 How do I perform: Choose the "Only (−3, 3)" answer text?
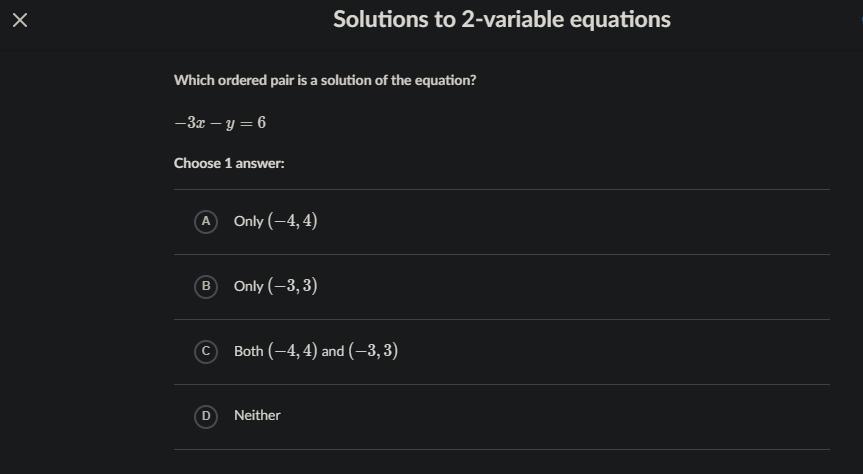(x=275, y=286)
